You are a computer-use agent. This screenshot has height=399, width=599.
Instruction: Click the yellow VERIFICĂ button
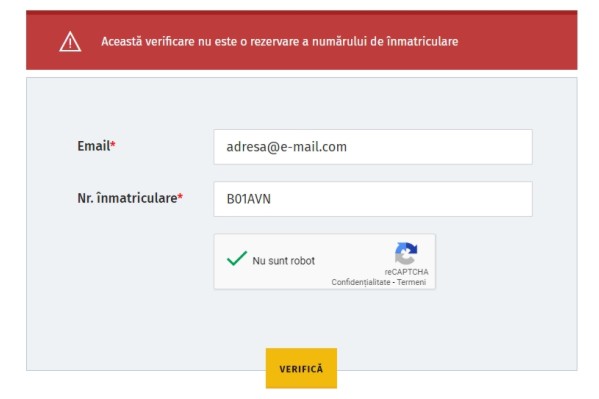301,368
